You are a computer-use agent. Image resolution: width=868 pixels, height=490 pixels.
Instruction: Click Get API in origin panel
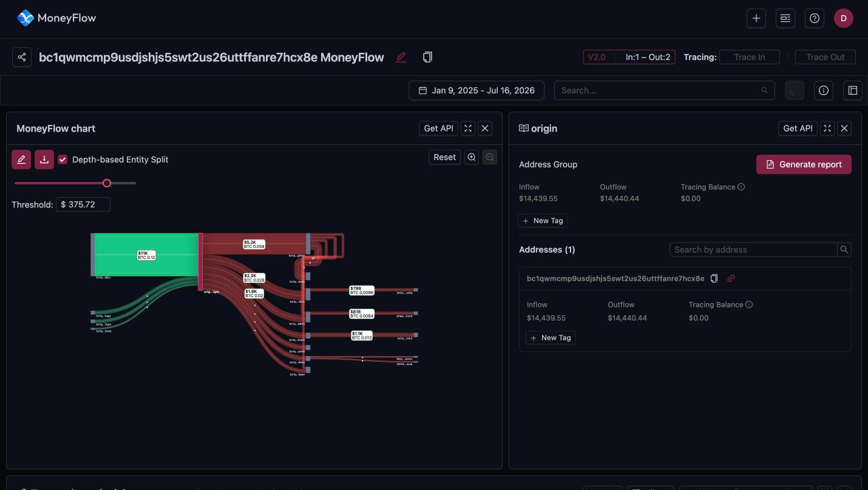798,129
